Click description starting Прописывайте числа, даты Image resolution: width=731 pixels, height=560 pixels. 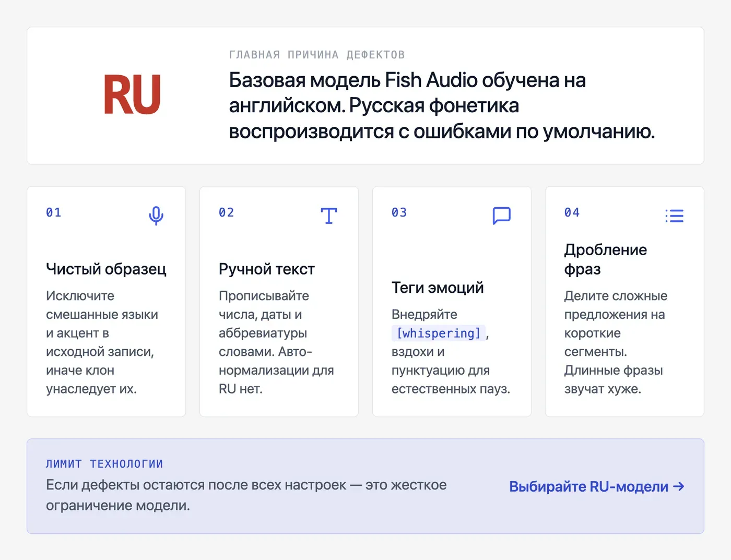point(276,342)
